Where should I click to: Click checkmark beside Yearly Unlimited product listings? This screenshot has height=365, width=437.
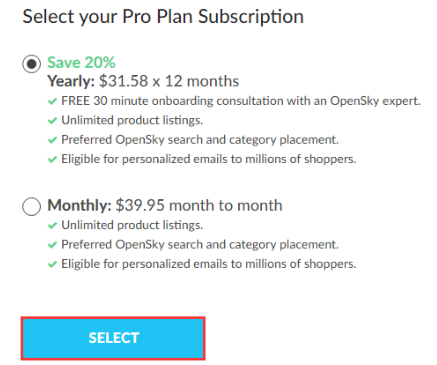[53, 121]
